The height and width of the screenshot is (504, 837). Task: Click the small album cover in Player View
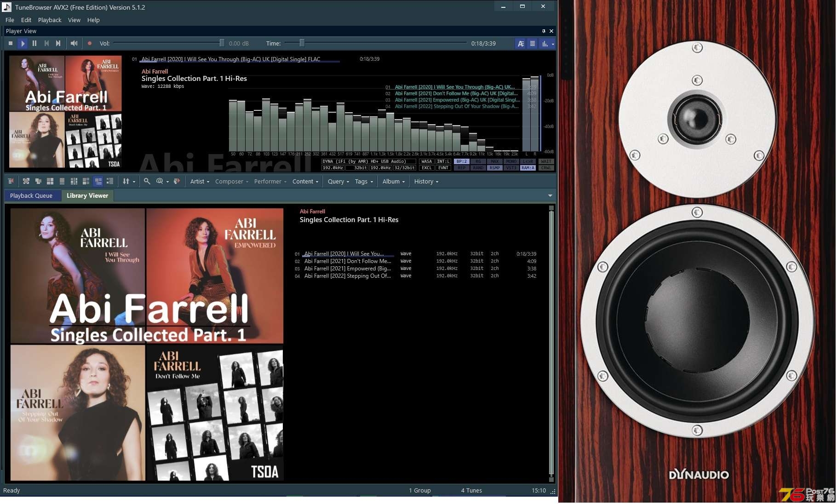65,112
